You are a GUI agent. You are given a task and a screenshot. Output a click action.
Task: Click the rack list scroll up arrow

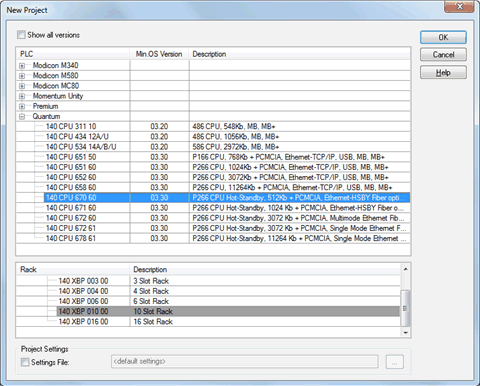tap(405, 269)
